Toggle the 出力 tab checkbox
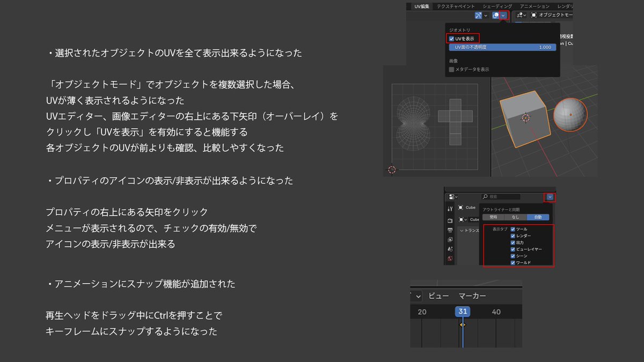 [513, 242]
